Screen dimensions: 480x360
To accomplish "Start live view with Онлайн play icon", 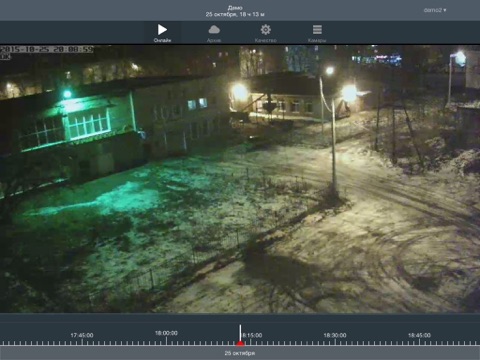I will click(162, 30).
